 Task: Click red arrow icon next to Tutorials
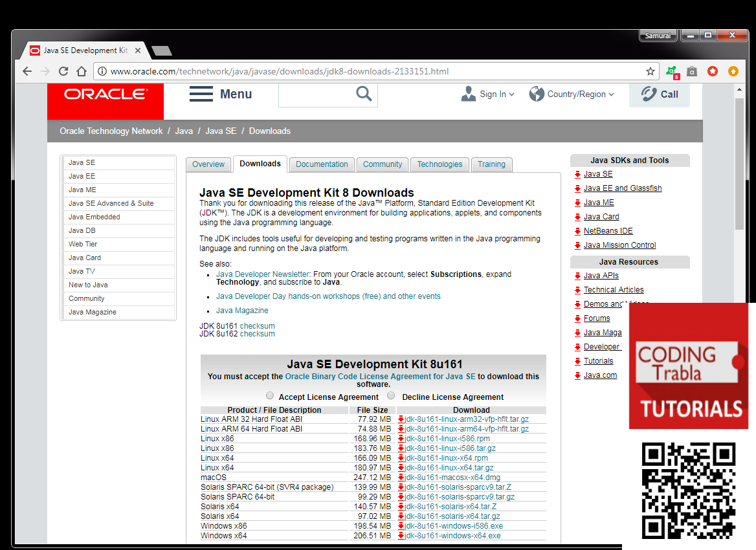(x=577, y=362)
